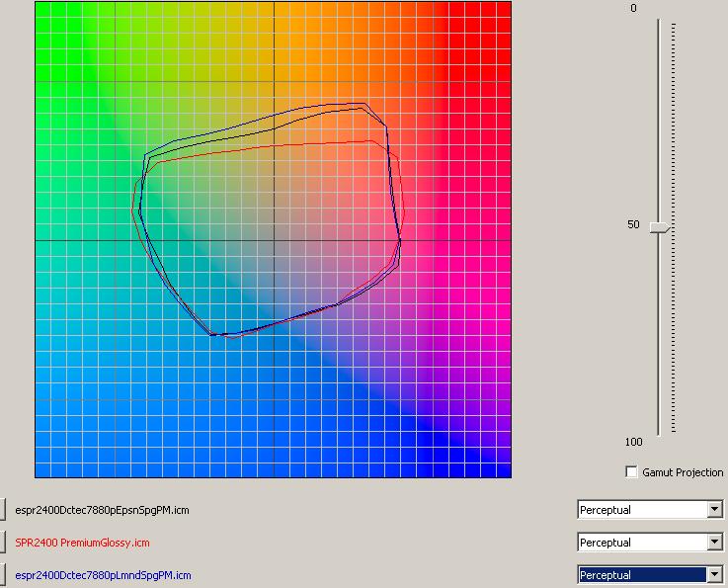
Task: Click the button left of espr2400Dctec7880pLmndSpgPM.icm
Action: click(2, 574)
